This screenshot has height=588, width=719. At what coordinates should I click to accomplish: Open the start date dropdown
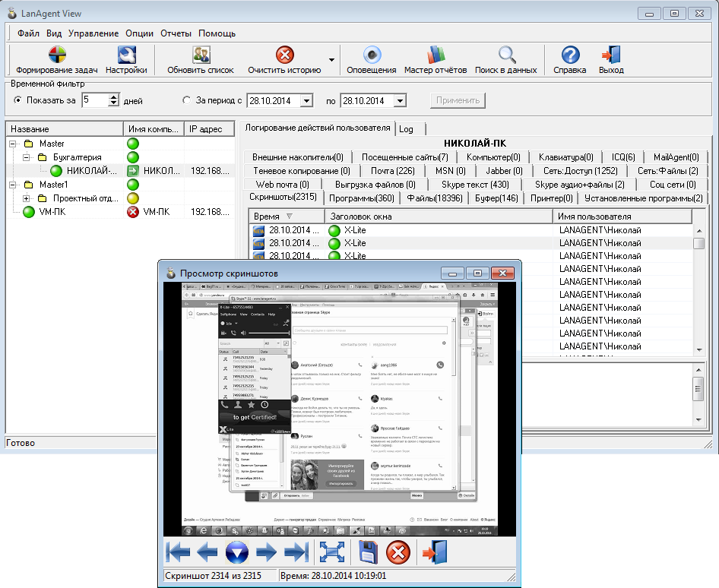306,100
